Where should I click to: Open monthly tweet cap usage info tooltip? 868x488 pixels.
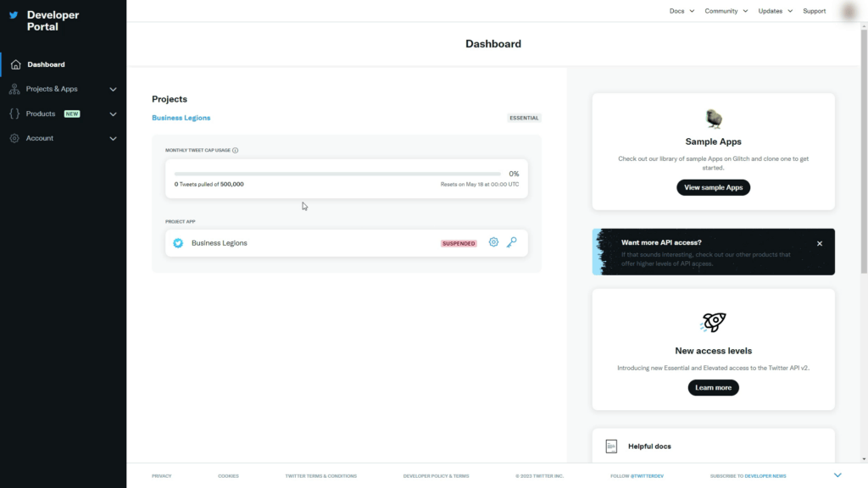[235, 148]
